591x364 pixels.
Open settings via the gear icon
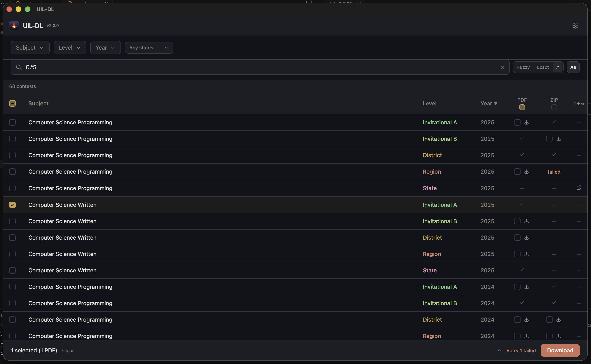[575, 26]
